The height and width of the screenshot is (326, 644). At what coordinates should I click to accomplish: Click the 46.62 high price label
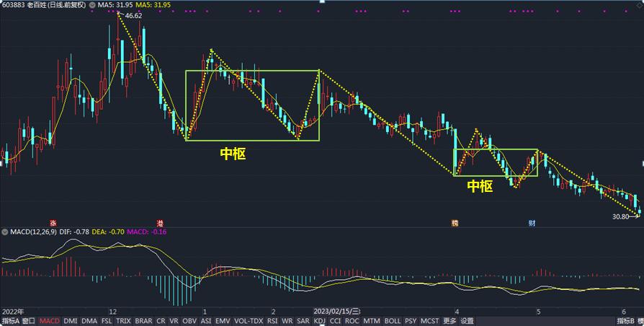[134, 16]
